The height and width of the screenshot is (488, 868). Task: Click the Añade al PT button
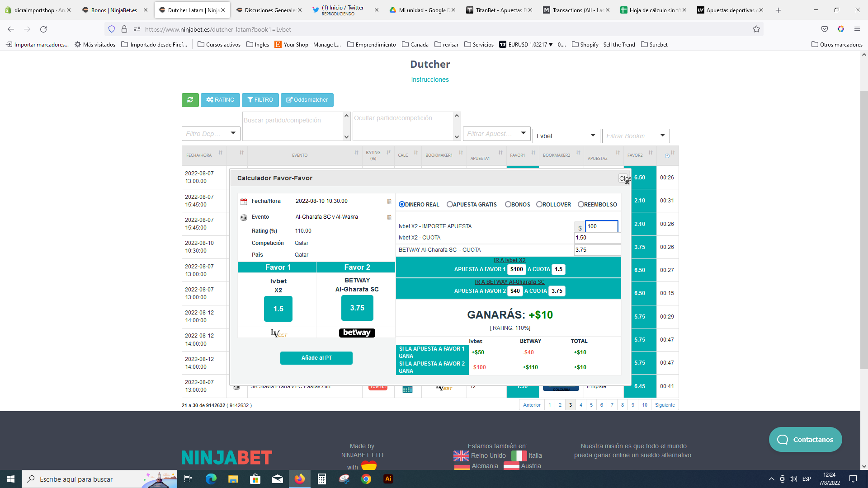point(316,358)
